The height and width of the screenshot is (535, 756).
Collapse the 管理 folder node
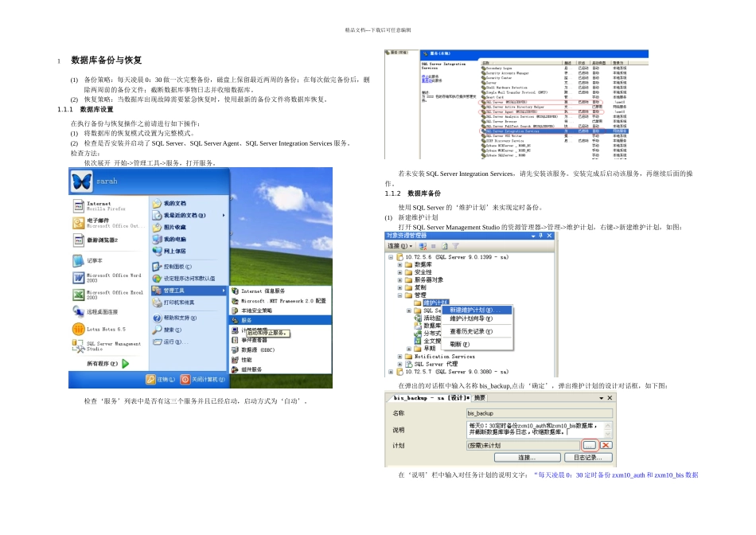pyautogui.click(x=399, y=295)
